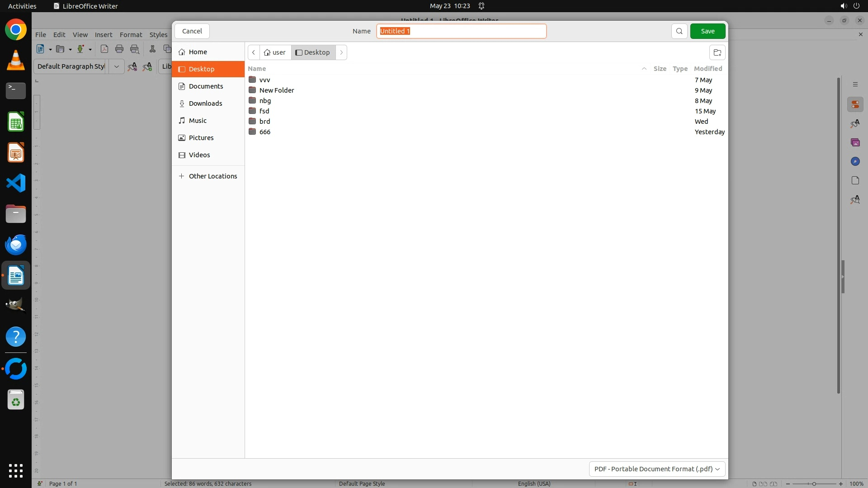
Task: Create a new folder with folder-plus icon
Action: (717, 52)
